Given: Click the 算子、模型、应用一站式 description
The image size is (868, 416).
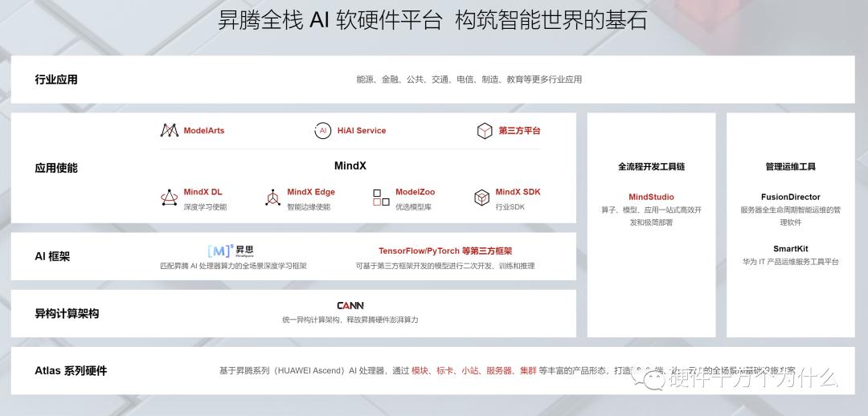Looking at the screenshot, I should (x=651, y=216).
